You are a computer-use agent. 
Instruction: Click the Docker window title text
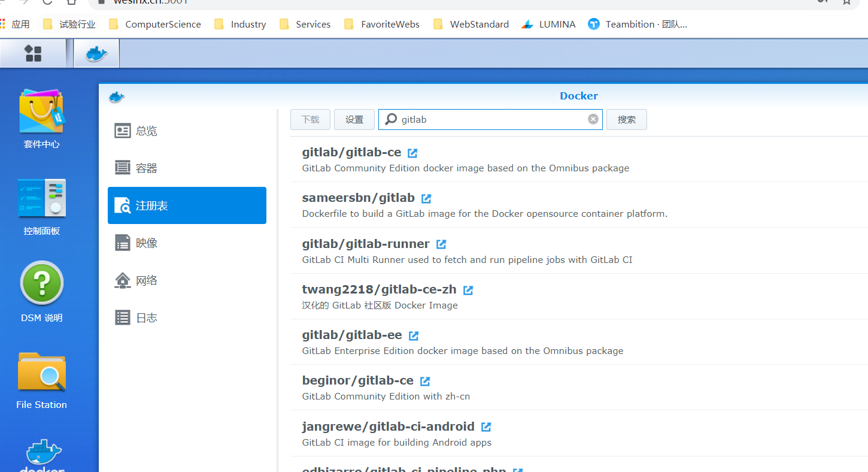(579, 96)
